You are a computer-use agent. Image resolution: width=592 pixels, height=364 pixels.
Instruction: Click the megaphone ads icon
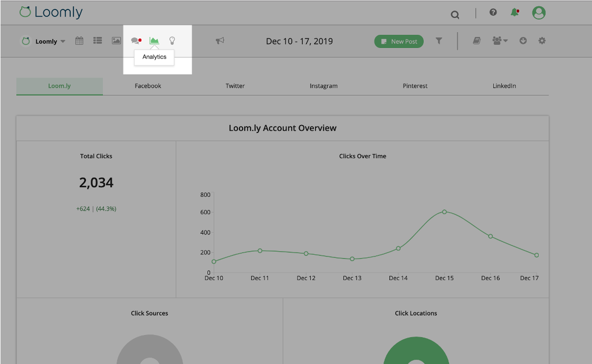click(x=219, y=41)
